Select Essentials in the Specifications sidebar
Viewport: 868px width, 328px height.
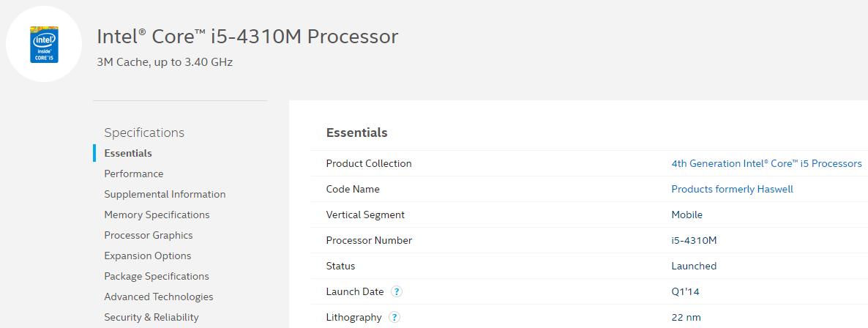[x=128, y=153]
